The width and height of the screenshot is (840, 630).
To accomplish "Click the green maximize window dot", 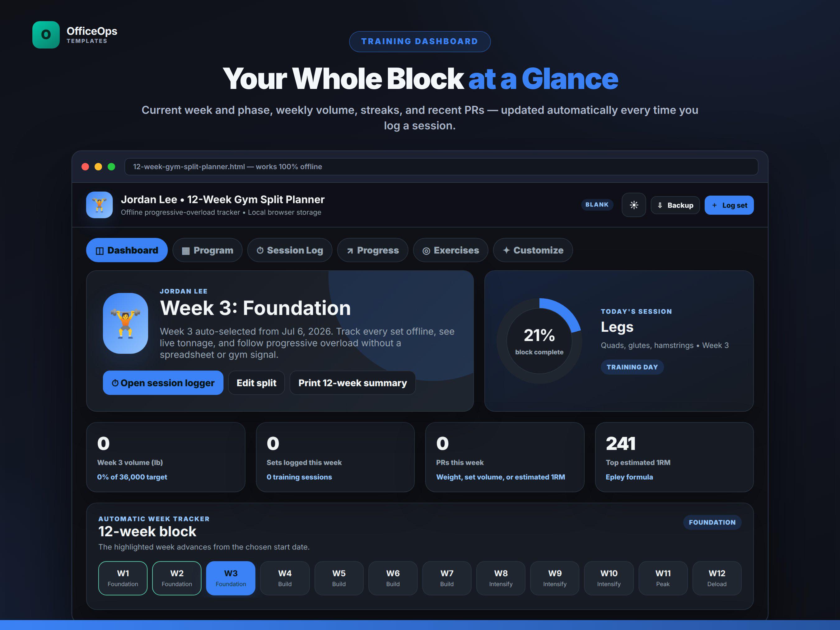I will 111,167.
